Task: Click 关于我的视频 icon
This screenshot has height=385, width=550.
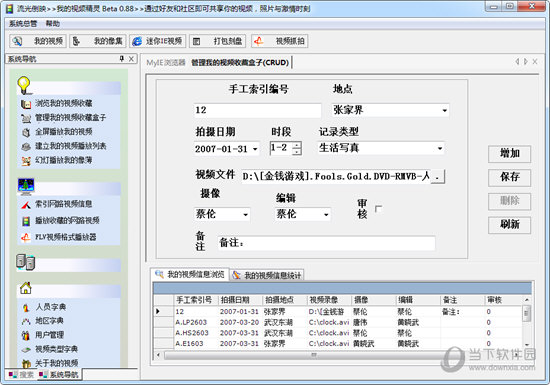Action: (26, 363)
